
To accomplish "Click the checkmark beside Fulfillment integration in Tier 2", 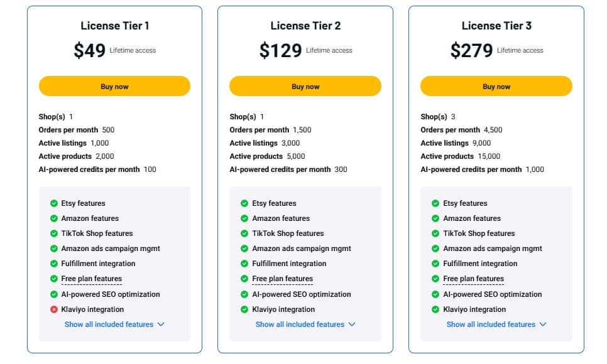I will click(x=246, y=264).
